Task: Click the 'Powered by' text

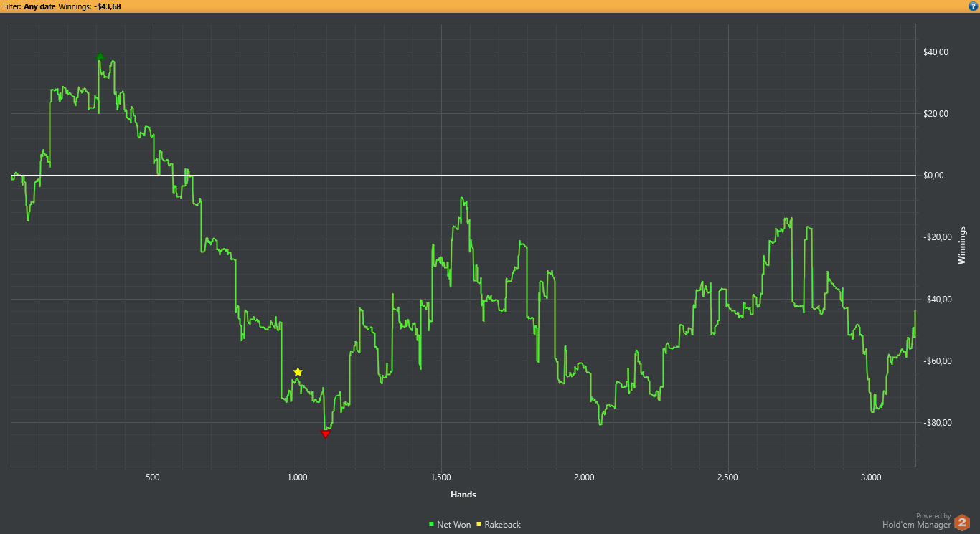Action: pyautogui.click(x=933, y=516)
